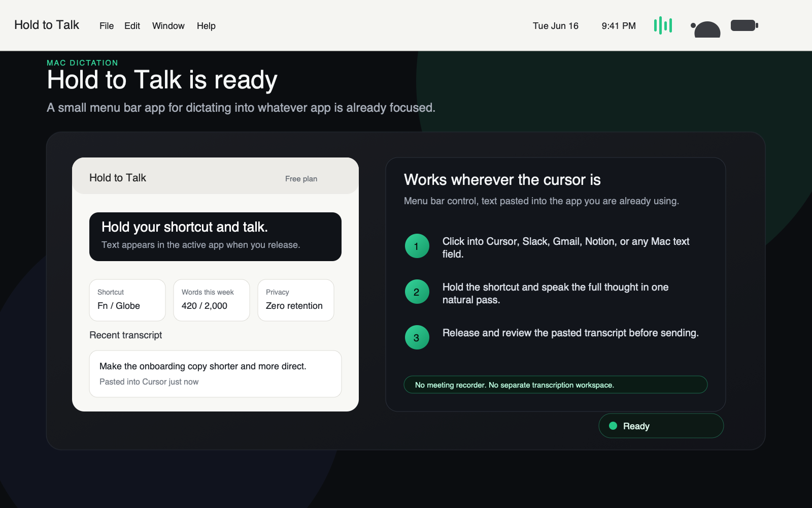Click the Release and review transcript text

(570, 333)
